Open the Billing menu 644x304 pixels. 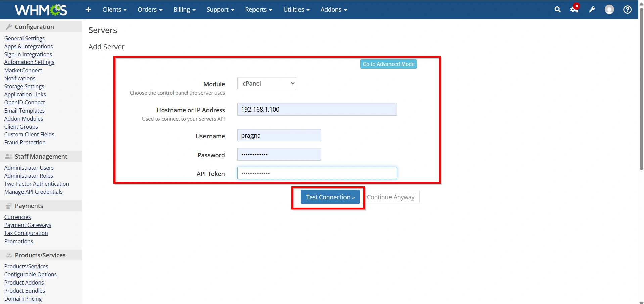(x=184, y=10)
